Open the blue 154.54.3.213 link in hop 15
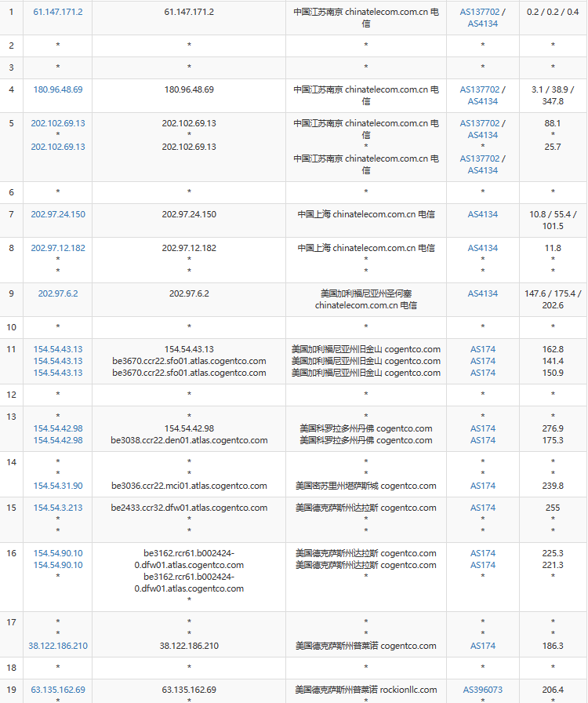The height and width of the screenshot is (703, 588). [x=58, y=508]
